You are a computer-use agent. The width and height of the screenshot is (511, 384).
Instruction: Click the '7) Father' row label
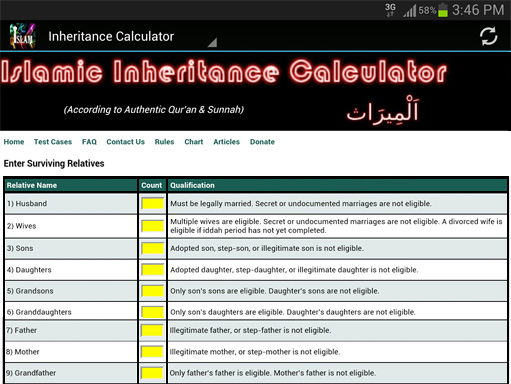click(21, 330)
